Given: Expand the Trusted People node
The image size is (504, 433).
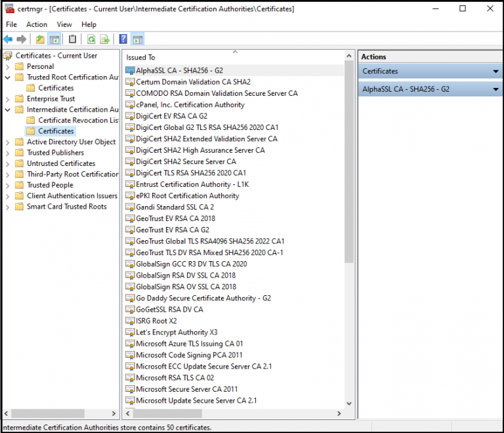Looking at the screenshot, I should coord(8,186).
